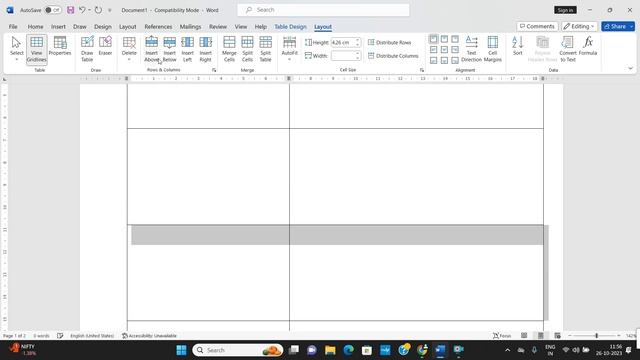This screenshot has width=640, height=360.
Task: Switch to the Table Design tab
Action: point(290,27)
